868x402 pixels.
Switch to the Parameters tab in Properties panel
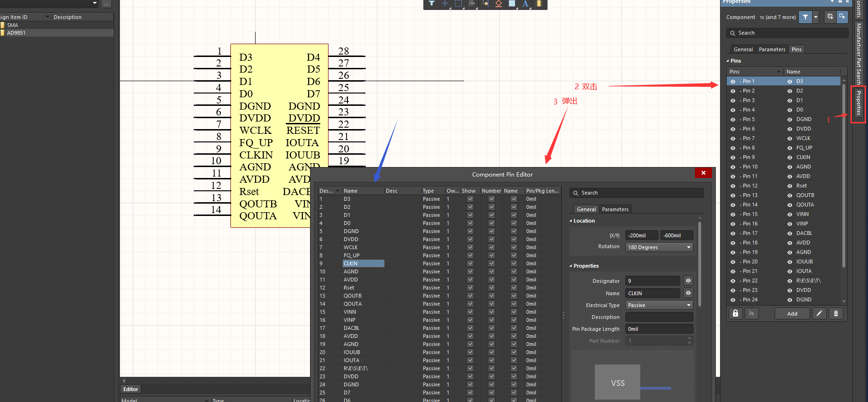point(772,49)
